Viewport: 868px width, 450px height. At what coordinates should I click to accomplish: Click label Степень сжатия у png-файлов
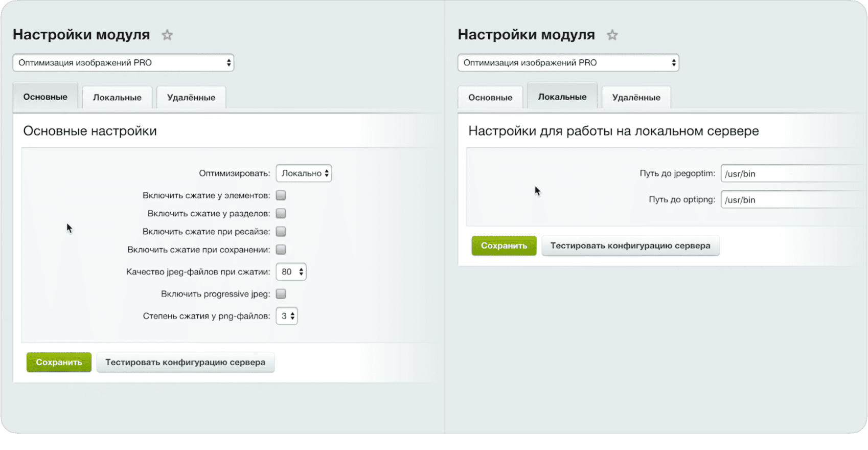click(x=207, y=316)
